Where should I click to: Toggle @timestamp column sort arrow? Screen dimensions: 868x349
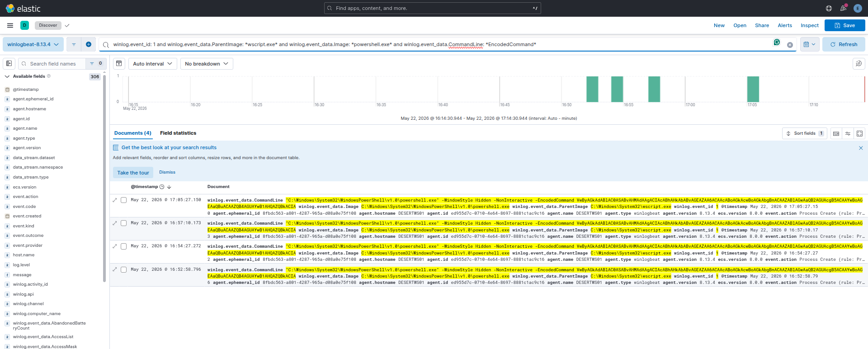pyautogui.click(x=169, y=187)
